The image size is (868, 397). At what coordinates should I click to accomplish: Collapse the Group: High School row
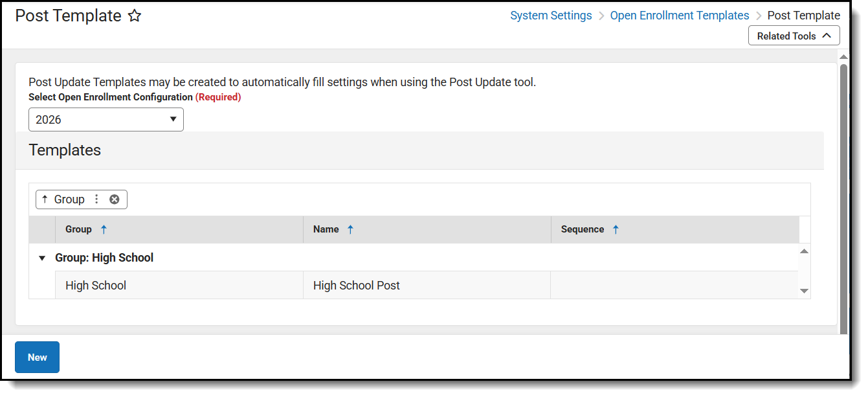[x=42, y=258]
